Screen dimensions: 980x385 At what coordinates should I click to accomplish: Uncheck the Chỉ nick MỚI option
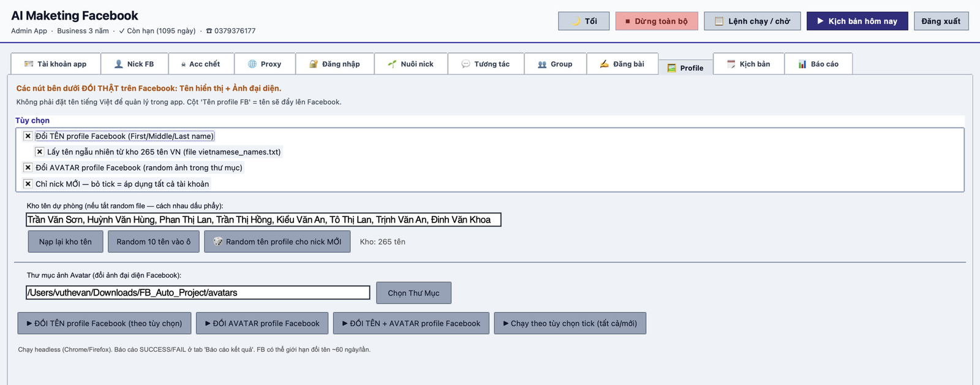pyautogui.click(x=28, y=184)
